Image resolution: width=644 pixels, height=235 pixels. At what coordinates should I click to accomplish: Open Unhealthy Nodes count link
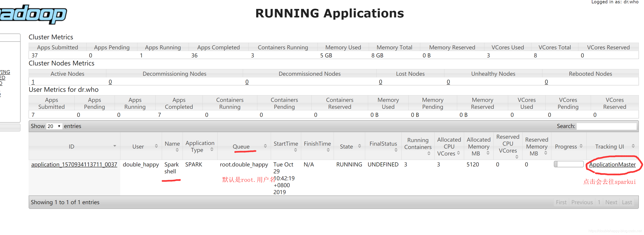[448, 82]
